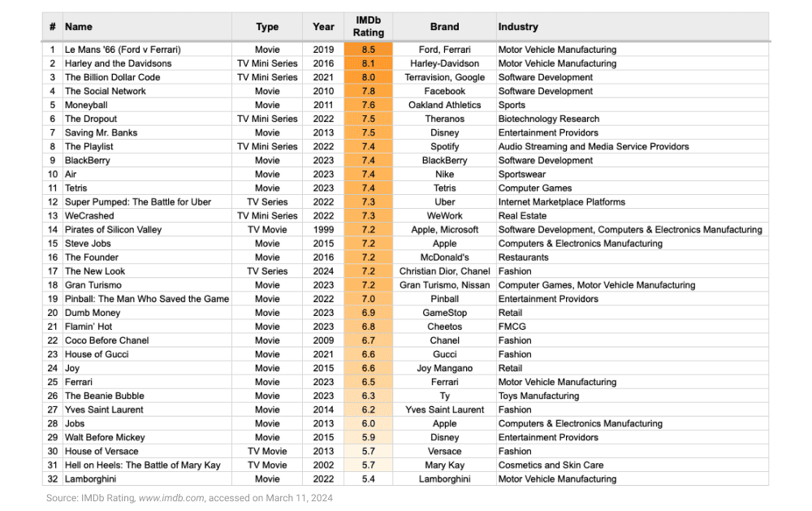Viewport: 812px width, 511px height.
Task: Click the IMDb Rating column header
Action: coord(368,27)
